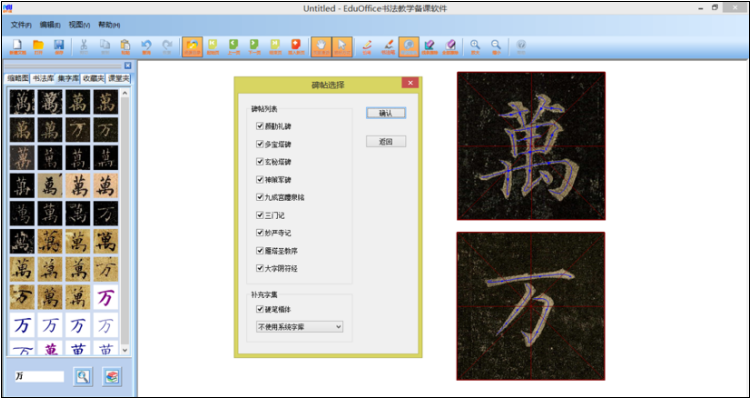Click the copy icon in the toolbar
Image resolution: width=751 pixels, height=399 pixels.
[104, 47]
